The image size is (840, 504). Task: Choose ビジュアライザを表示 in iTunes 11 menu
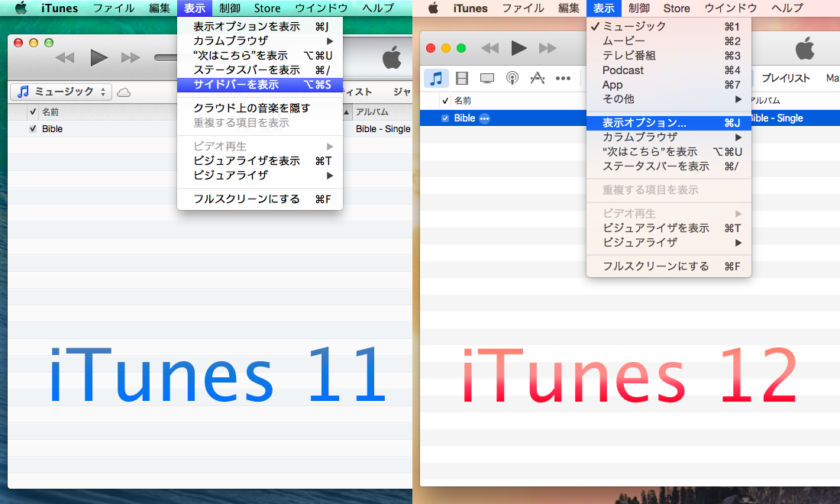(260, 160)
